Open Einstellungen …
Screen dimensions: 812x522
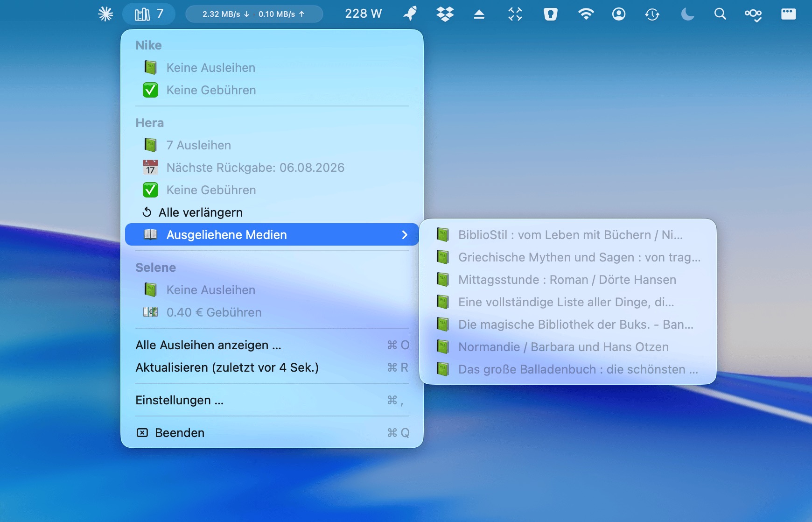click(272, 400)
